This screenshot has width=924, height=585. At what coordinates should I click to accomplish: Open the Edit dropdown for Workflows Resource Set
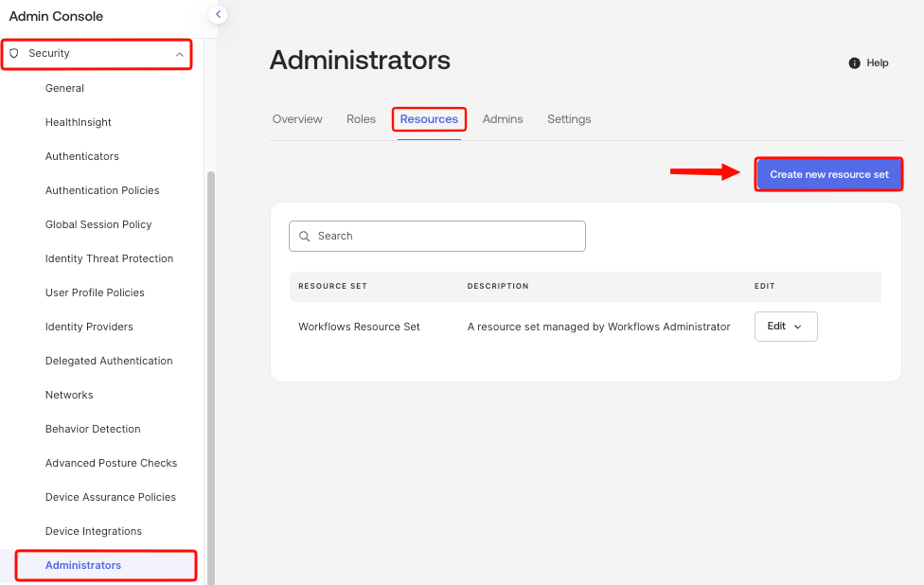(x=786, y=327)
